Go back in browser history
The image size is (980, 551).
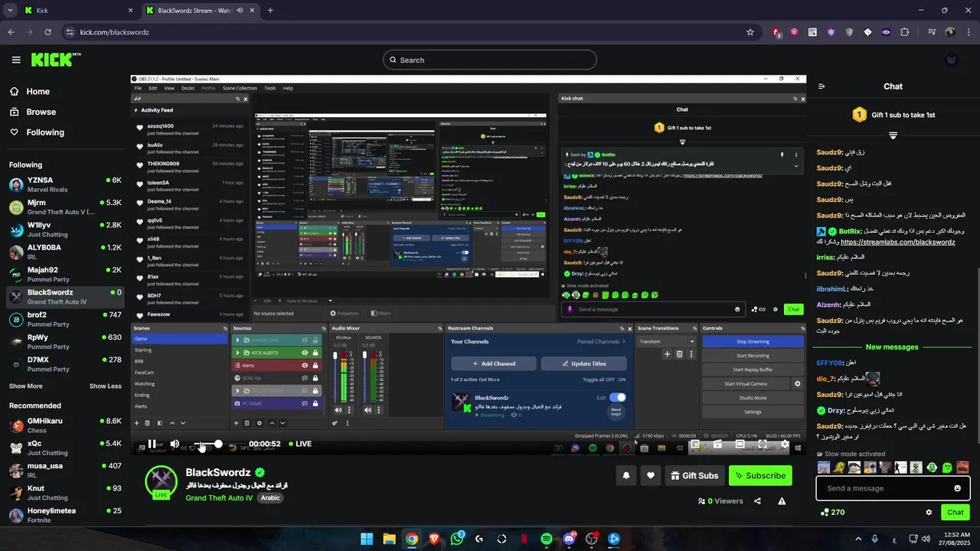(11, 32)
